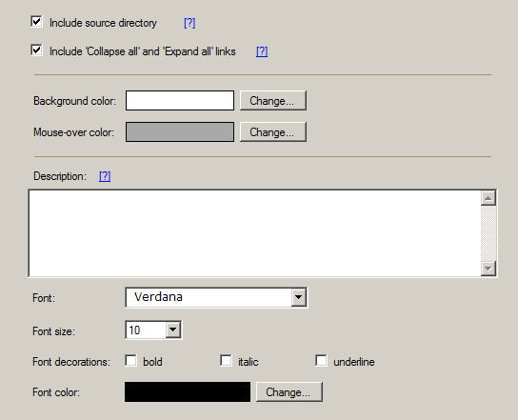
Task: Click Change button for Mouse-over color
Action: 273,131
